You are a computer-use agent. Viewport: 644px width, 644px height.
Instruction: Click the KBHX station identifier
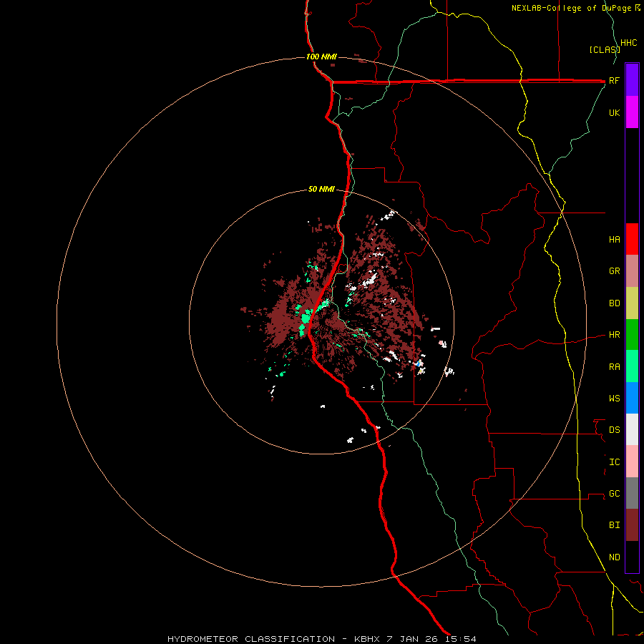pyautogui.click(x=368, y=639)
